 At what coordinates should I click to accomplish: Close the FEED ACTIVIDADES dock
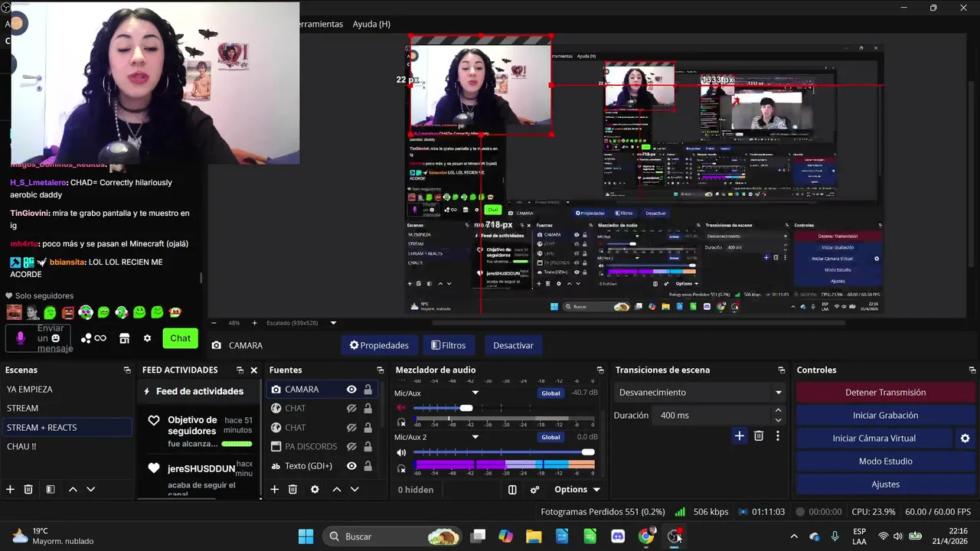[x=254, y=370]
